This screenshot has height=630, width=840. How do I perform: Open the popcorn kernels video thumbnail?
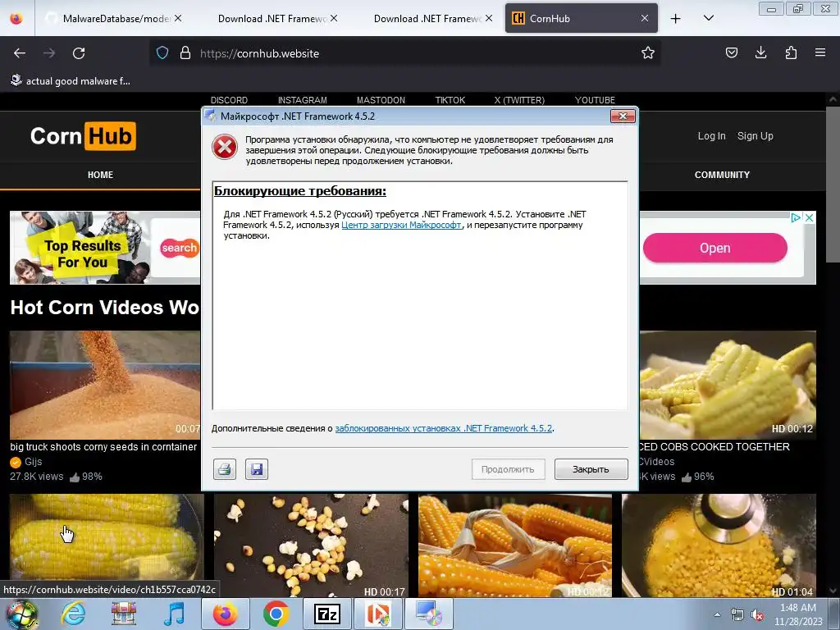coord(311,546)
